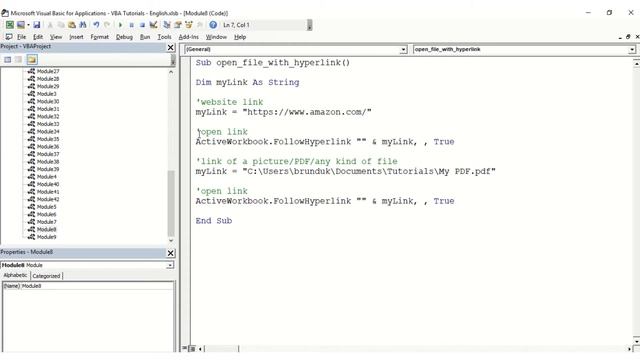This screenshot has width=640, height=360.
Task: Open VBA Help with the blue question mark
Action: [213, 25]
